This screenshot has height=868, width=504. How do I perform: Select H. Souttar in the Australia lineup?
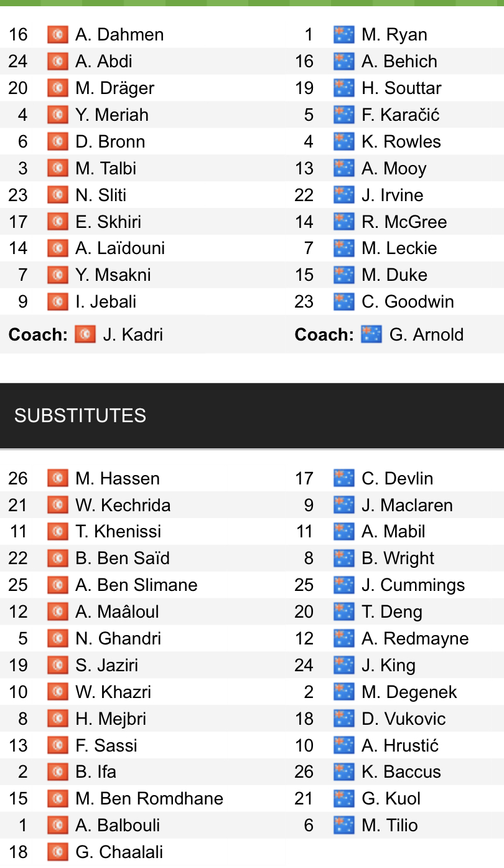click(x=401, y=88)
